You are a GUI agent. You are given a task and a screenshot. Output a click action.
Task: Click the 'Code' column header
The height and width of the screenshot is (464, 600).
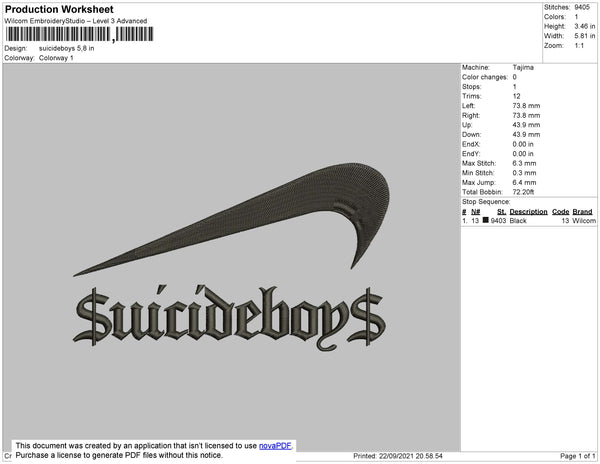click(561, 212)
